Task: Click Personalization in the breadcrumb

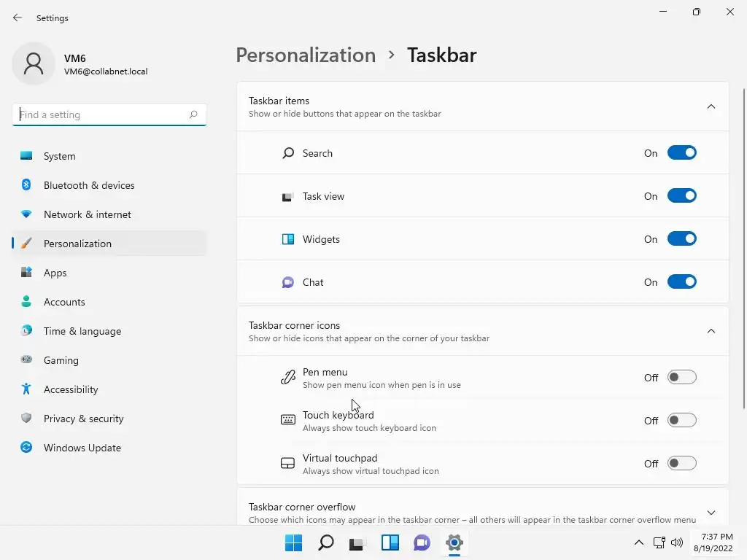Action: (x=306, y=55)
